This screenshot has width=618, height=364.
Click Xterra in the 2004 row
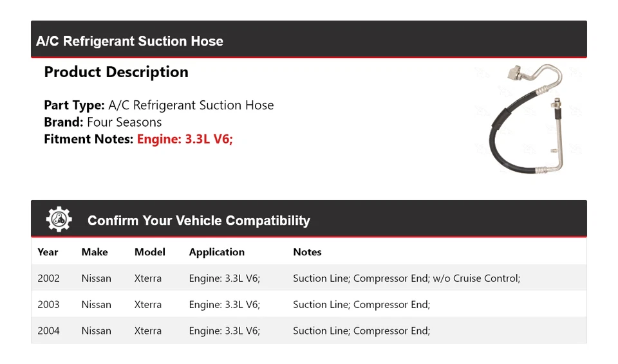pos(148,331)
